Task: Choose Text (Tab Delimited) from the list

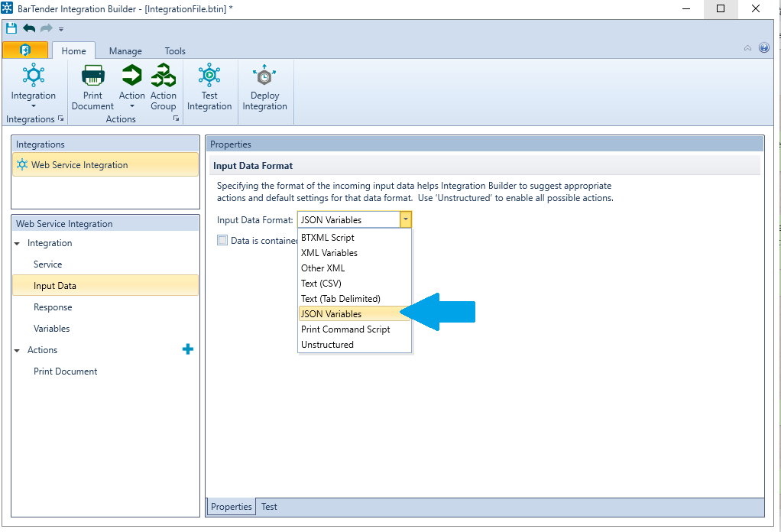Action: click(x=355, y=299)
